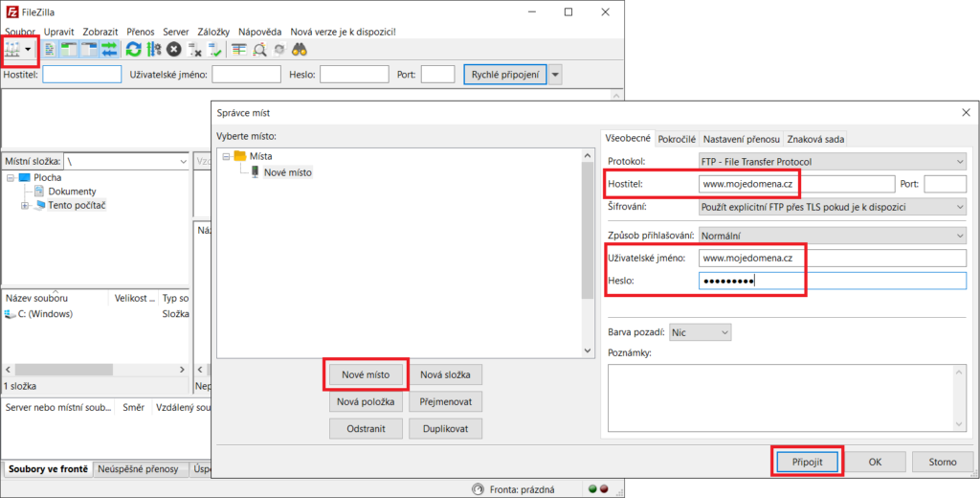Image resolution: width=980 pixels, height=498 pixels.
Task: Click the Nová složka button
Action: (x=445, y=374)
